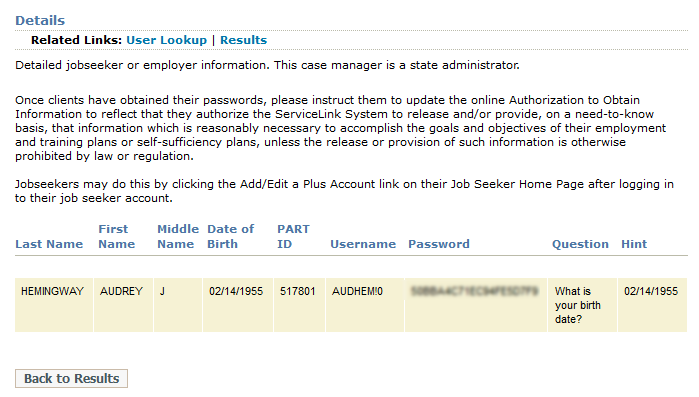Sort by Date of Birth column header

coord(230,237)
